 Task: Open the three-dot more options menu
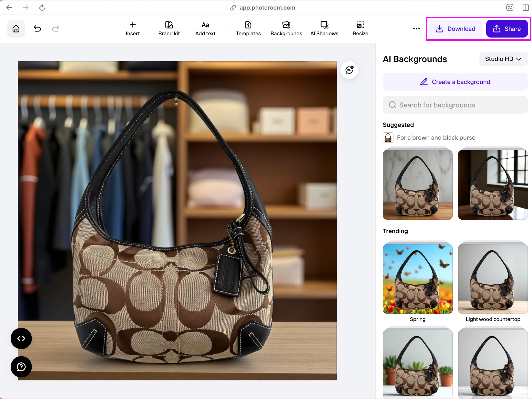tap(416, 29)
